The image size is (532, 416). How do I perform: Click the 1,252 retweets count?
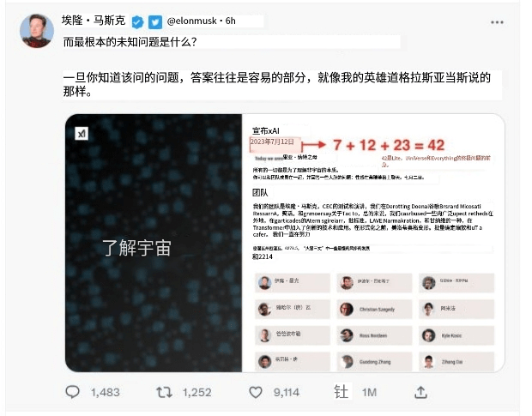(196, 392)
